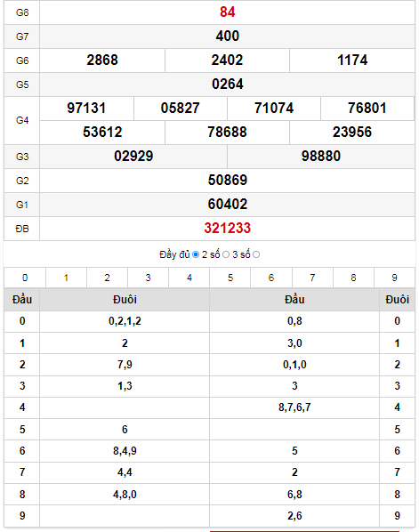Select digit filter cell 2
The height and width of the screenshot is (532, 419).
coord(108,278)
